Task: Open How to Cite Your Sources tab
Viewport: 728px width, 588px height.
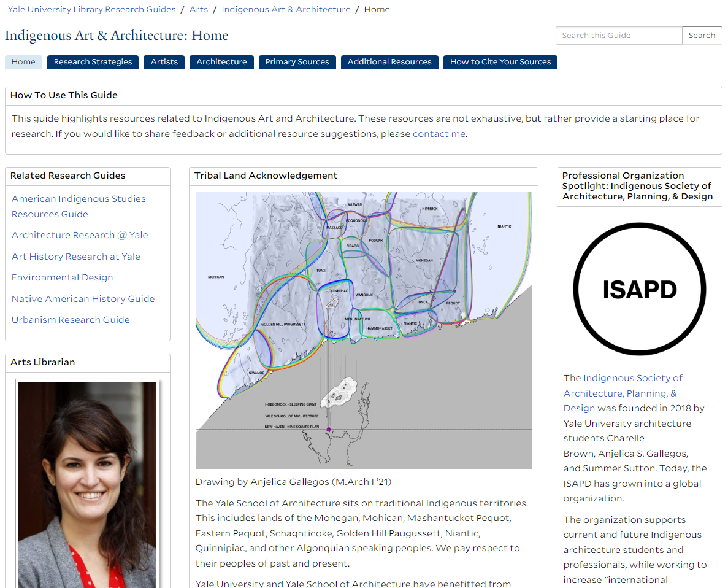Action: 500,62
